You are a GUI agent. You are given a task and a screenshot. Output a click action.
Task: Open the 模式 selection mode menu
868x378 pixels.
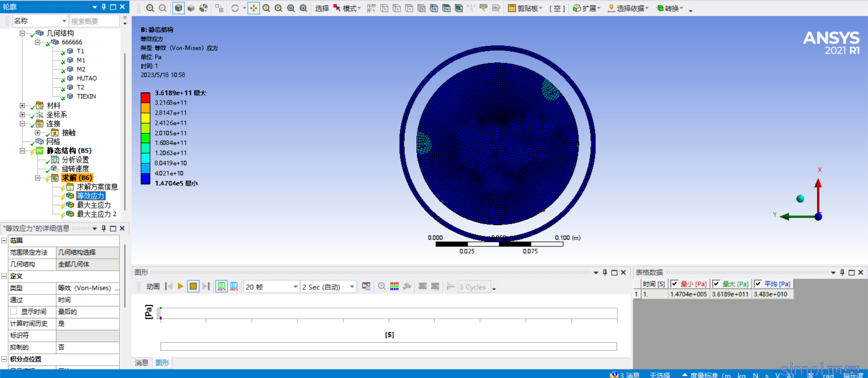348,8
